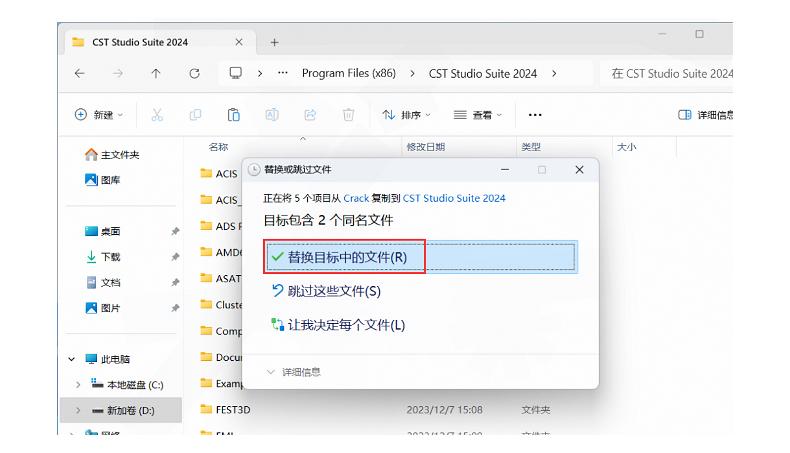Click the PC monitor icon in address bar
This screenshot has width=790, height=453.
(x=235, y=73)
